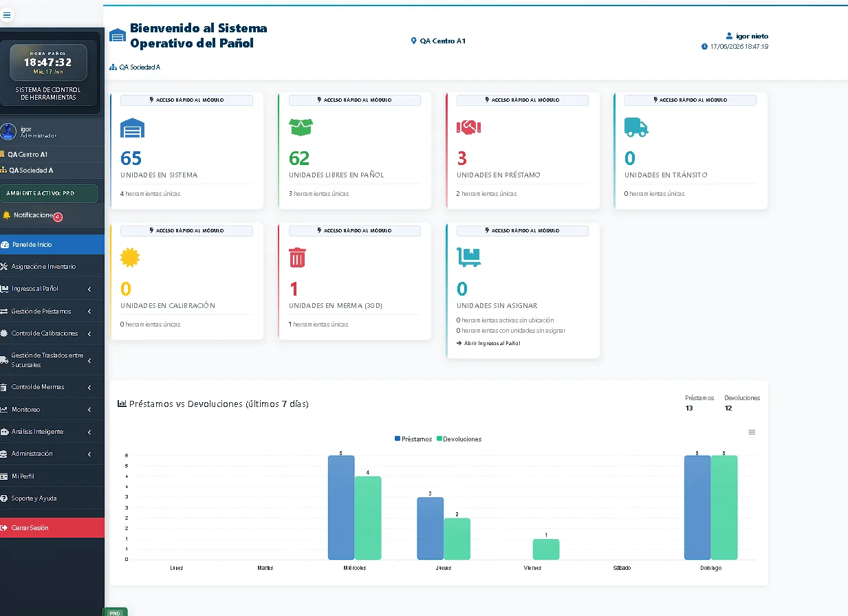
Task: Click the Notificaciones bell icon
Action: [6, 215]
